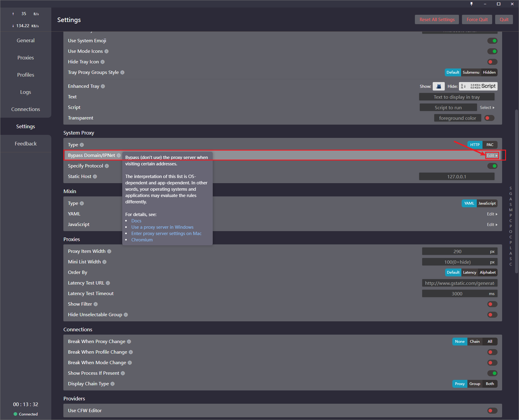The width and height of the screenshot is (519, 420).
Task: Open Profiles from the sidebar
Action: [26, 75]
